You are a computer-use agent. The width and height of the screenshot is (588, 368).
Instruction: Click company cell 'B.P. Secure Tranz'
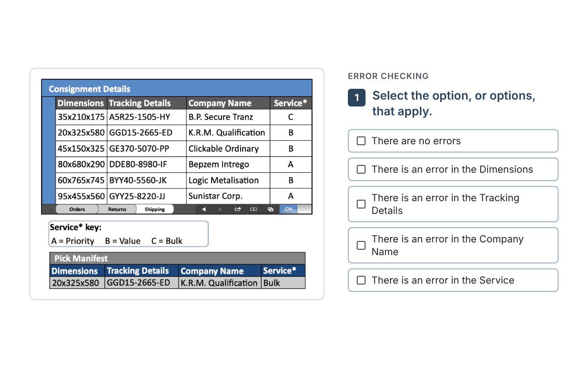(x=228, y=117)
